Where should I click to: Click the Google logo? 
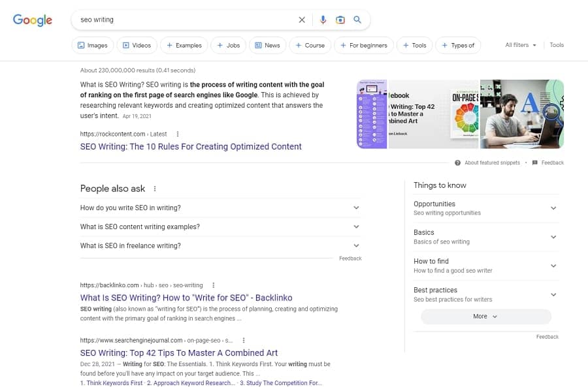pos(33,20)
